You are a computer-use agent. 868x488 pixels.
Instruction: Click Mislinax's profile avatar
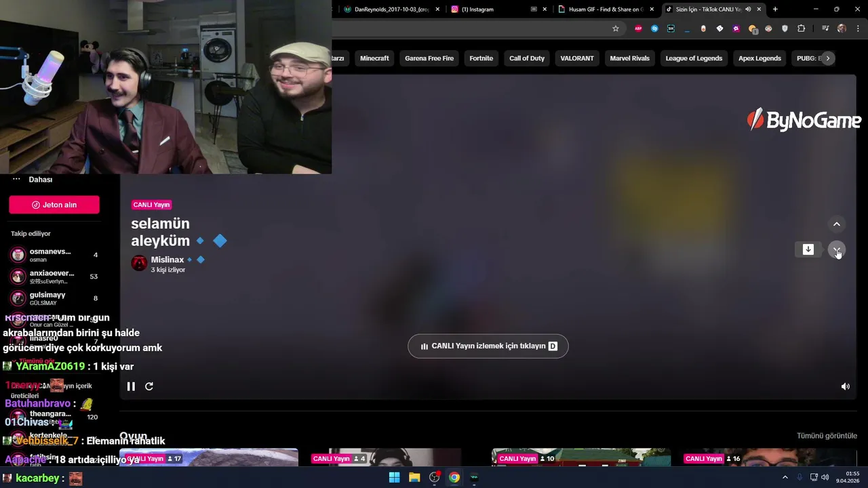point(139,264)
